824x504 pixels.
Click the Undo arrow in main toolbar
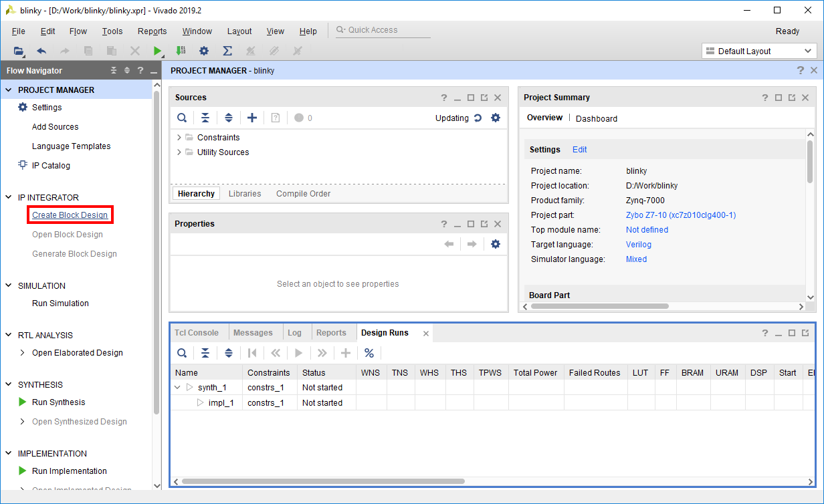pyautogui.click(x=41, y=51)
